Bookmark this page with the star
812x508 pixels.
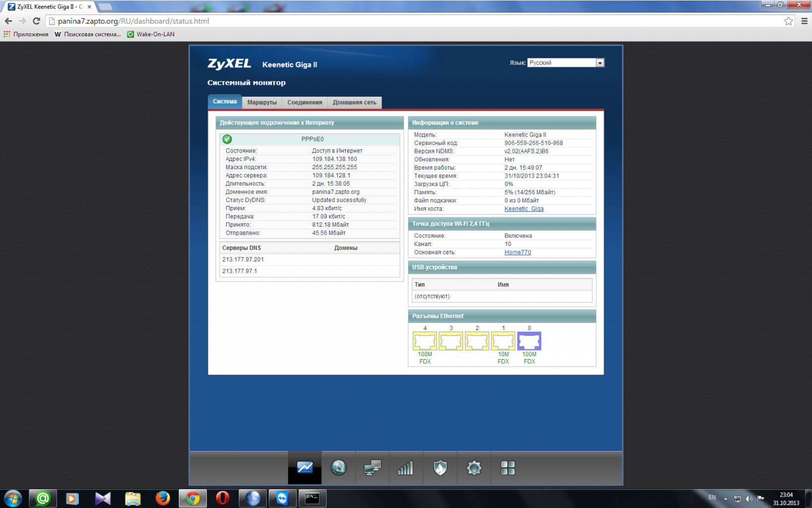788,21
